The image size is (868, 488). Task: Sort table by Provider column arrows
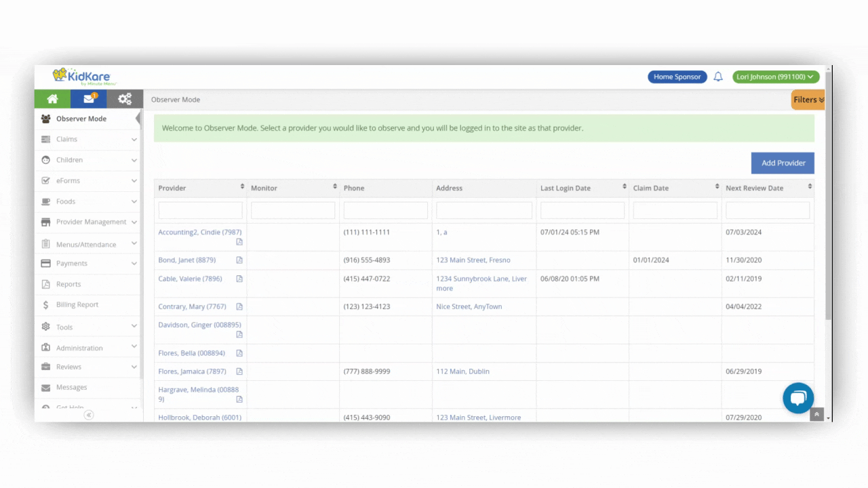tap(242, 187)
